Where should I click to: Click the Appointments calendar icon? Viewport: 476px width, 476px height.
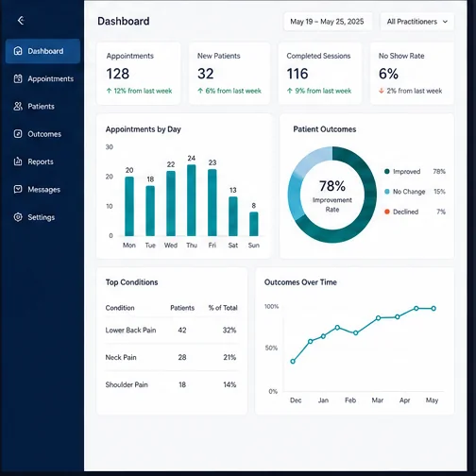coord(18,78)
